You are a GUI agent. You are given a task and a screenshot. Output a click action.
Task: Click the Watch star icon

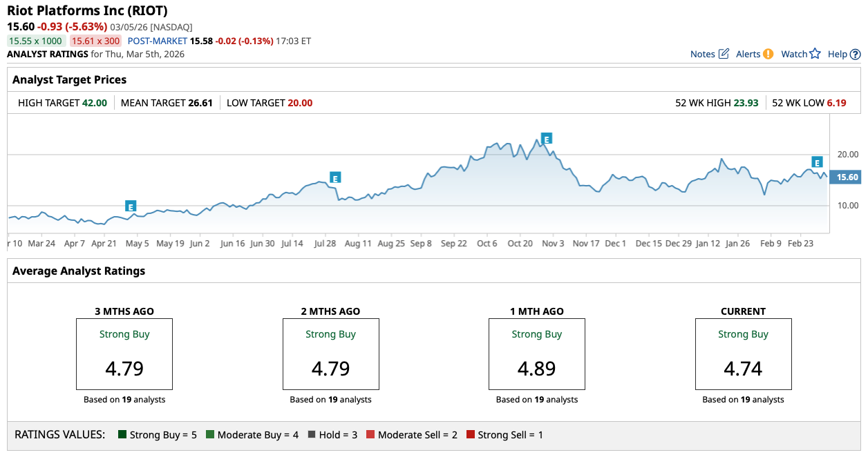(815, 54)
